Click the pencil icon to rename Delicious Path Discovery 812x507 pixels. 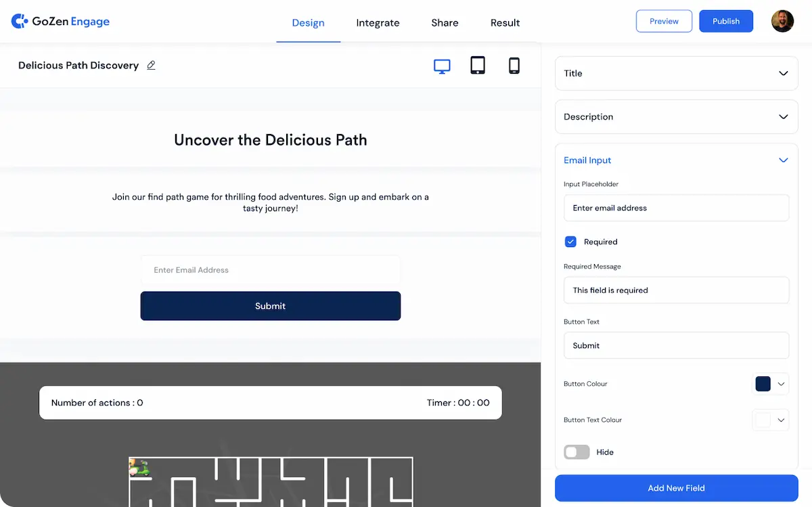click(x=151, y=65)
